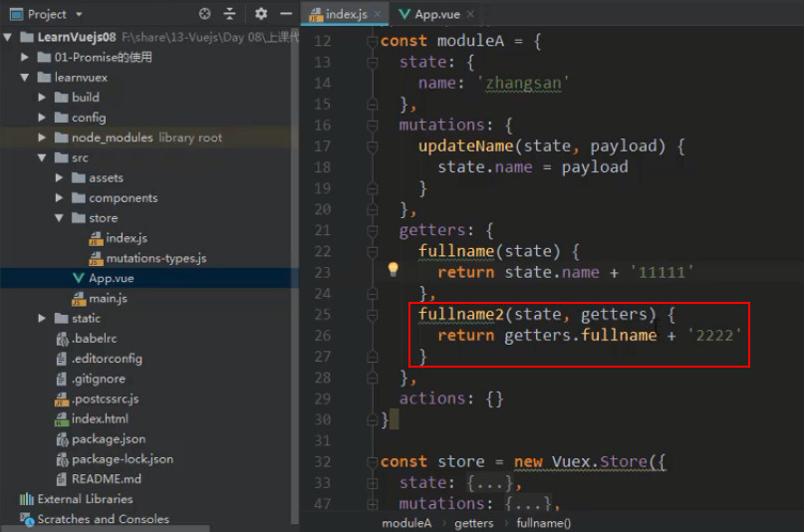The height and width of the screenshot is (532, 804).
Task: Expand folded state block at line 33
Action: pyautogui.click(x=373, y=483)
